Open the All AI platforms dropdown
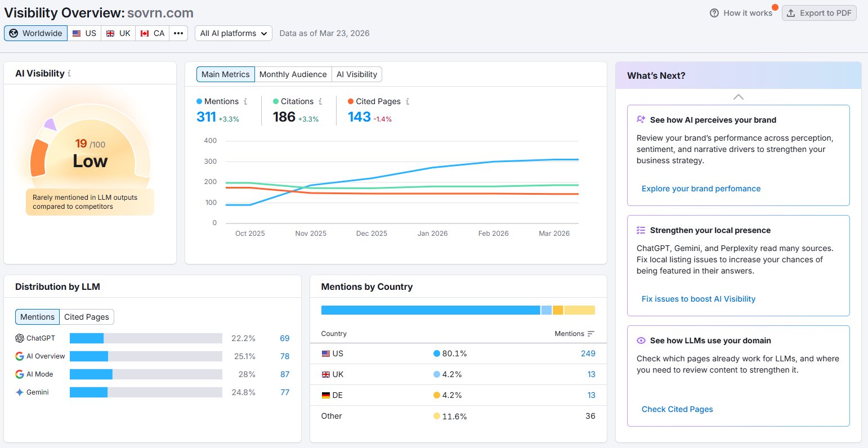The image size is (868, 448). [234, 33]
